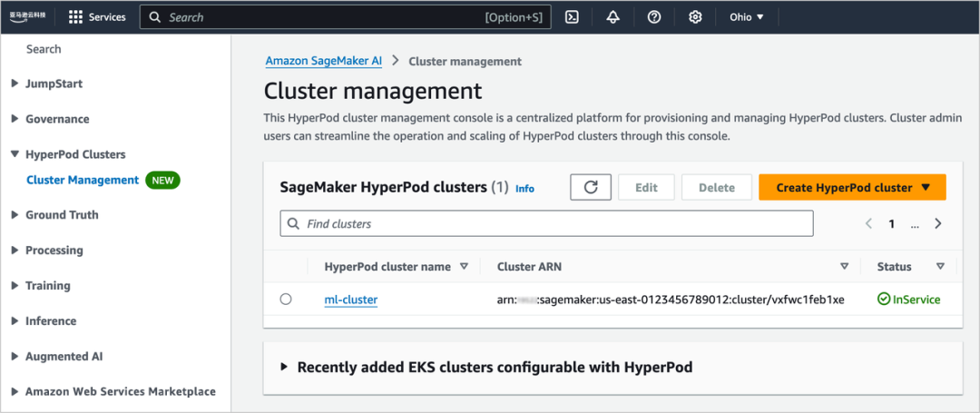Open Create HyperPod cluster dropdown

click(852, 188)
